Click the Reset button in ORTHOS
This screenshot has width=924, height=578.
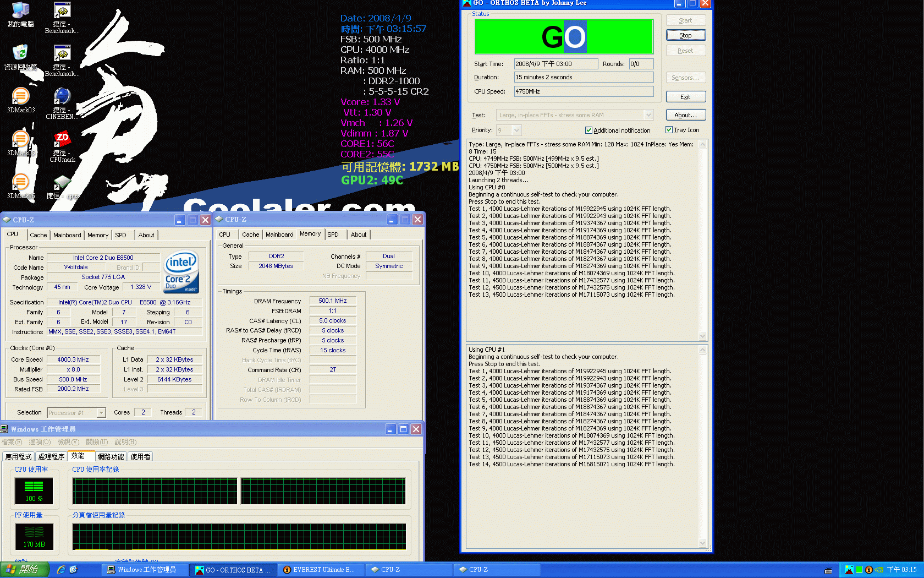686,51
